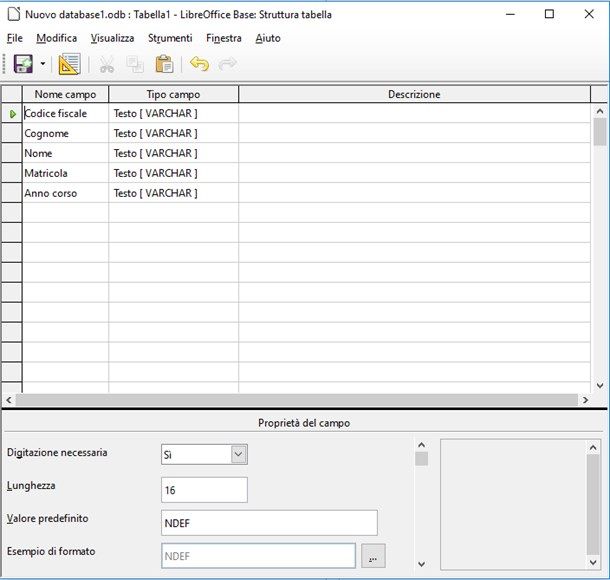Click the Nome campo column header
This screenshot has height=580, width=610.
pos(65,94)
